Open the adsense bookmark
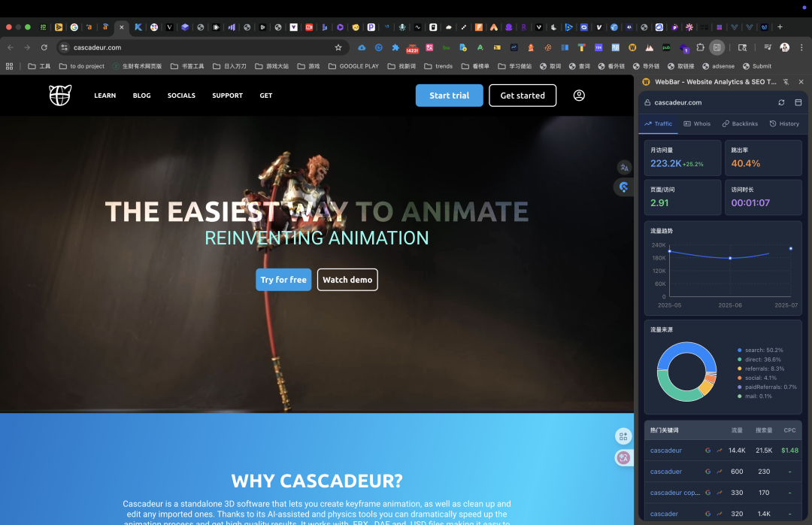The height and width of the screenshot is (525, 812). point(718,66)
